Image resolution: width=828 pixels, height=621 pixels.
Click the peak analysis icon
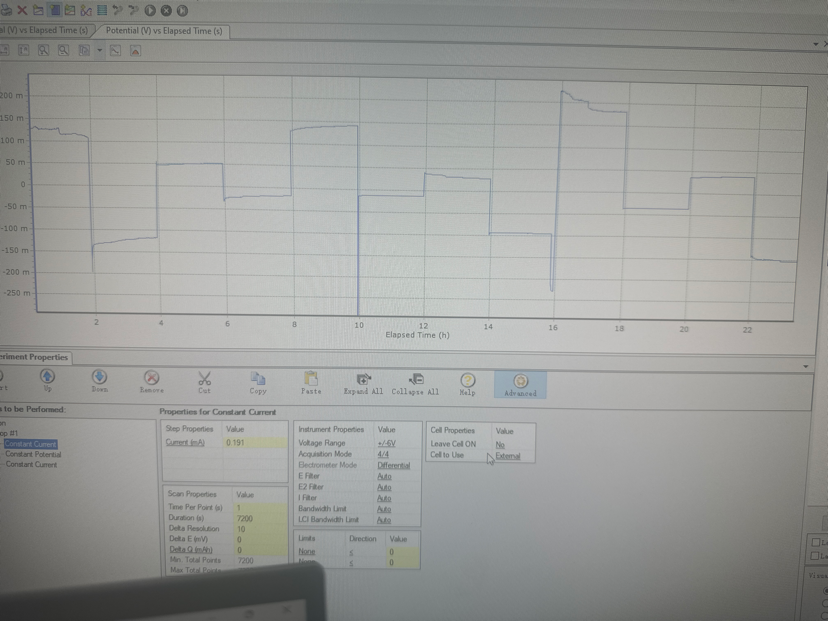click(x=135, y=51)
